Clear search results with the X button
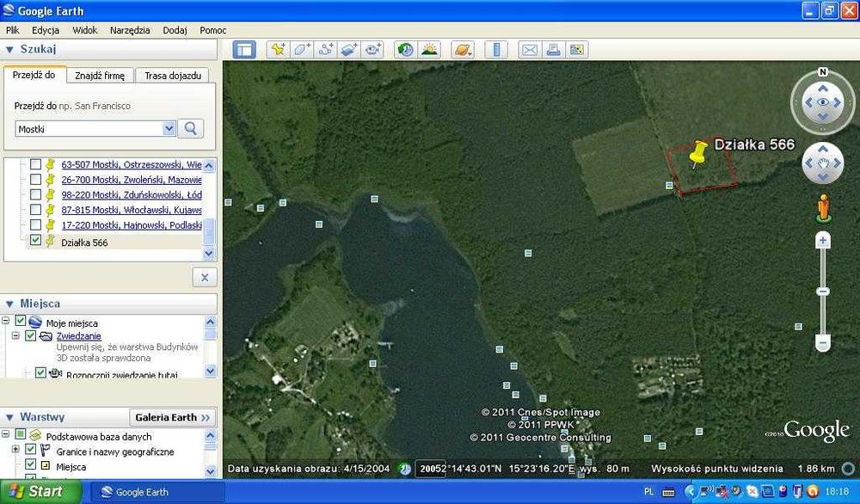Image resolution: width=860 pixels, height=504 pixels. coord(205,278)
